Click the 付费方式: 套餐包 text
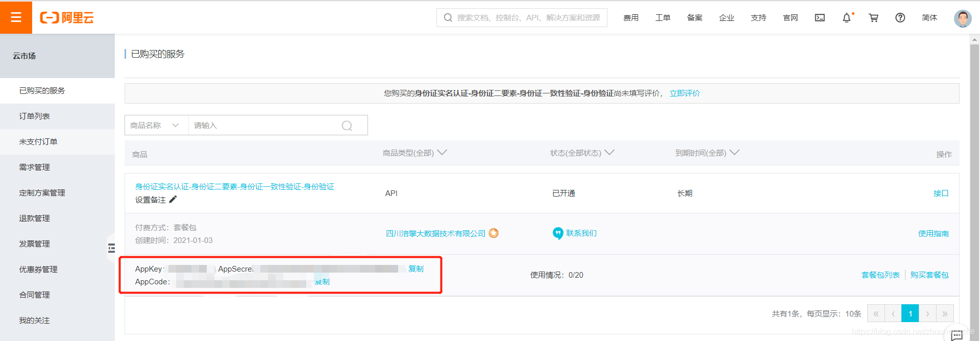 pyautogui.click(x=165, y=228)
